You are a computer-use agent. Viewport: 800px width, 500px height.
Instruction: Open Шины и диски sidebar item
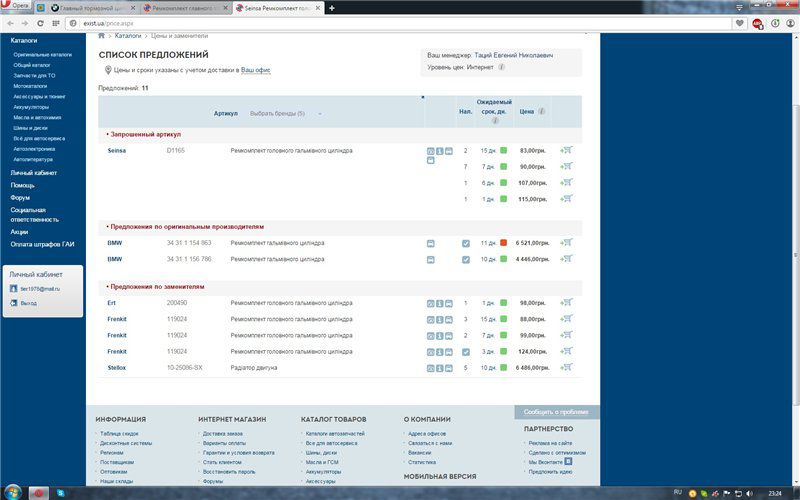click(x=31, y=128)
